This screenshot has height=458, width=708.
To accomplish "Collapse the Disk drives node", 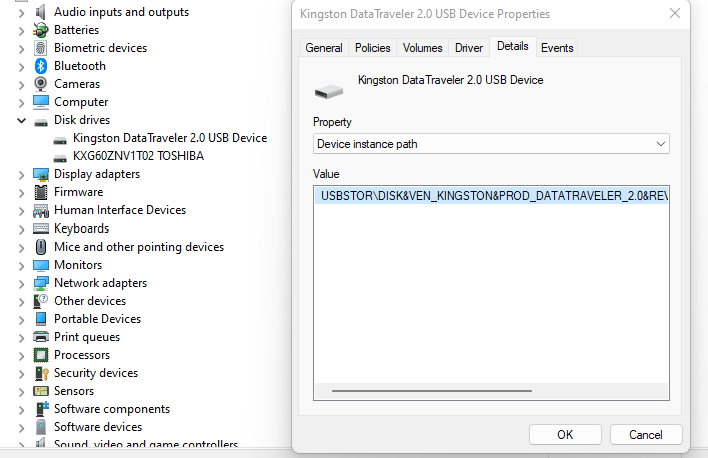I will [x=21, y=121].
